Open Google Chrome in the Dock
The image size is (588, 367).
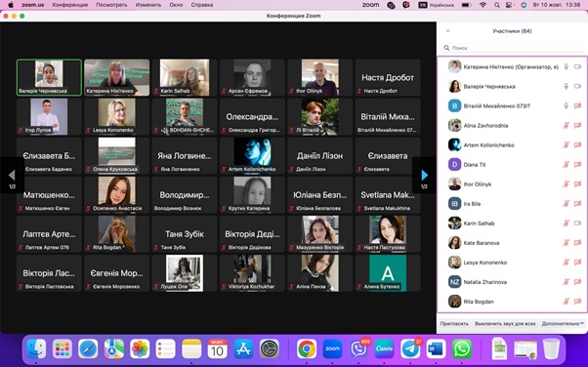pyautogui.click(x=307, y=348)
